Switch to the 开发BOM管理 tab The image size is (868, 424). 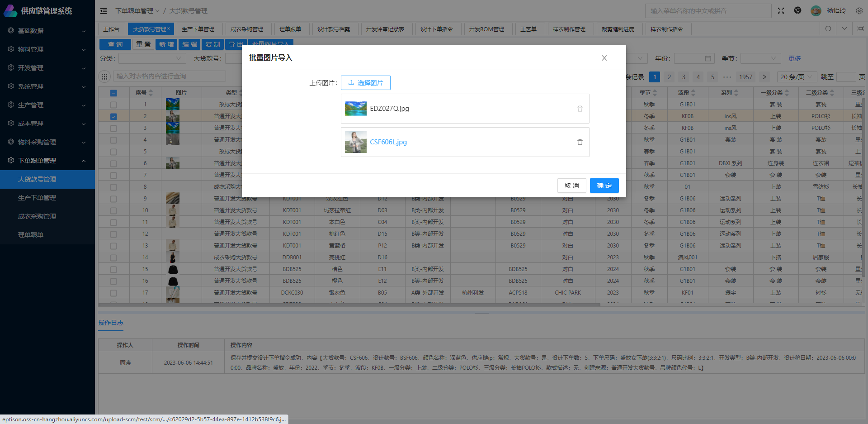(486, 29)
